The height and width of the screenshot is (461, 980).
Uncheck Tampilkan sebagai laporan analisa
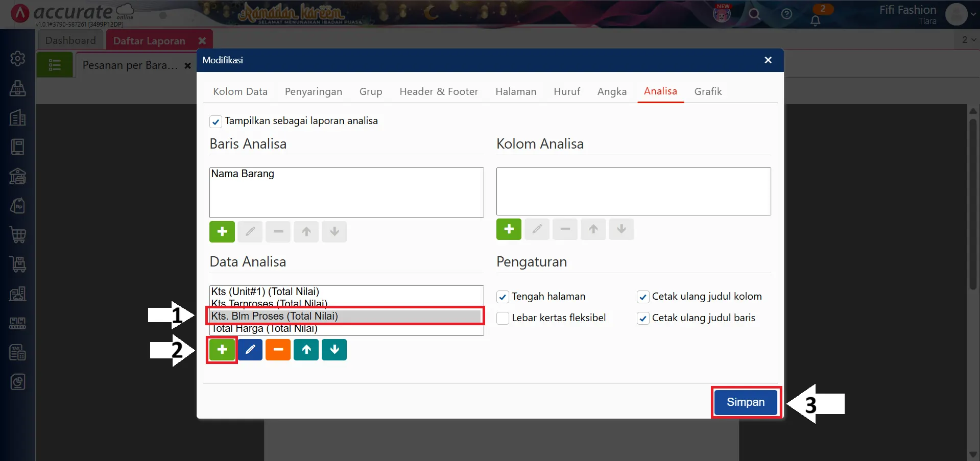pyautogui.click(x=216, y=122)
